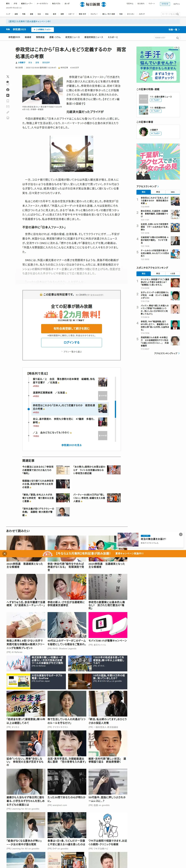The width and height of the screenshot is (186, 868).
Task: Select オピニオン in the main navigation
Action: click(131, 14)
